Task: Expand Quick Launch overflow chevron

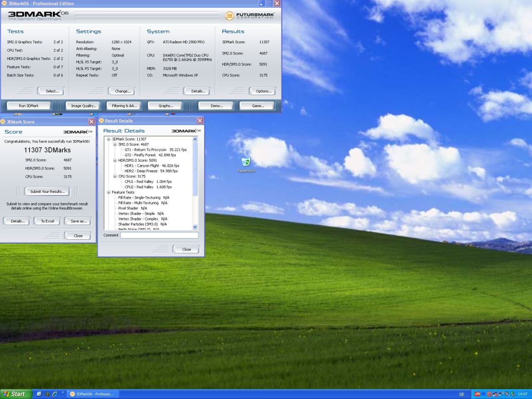Action: pos(63,392)
